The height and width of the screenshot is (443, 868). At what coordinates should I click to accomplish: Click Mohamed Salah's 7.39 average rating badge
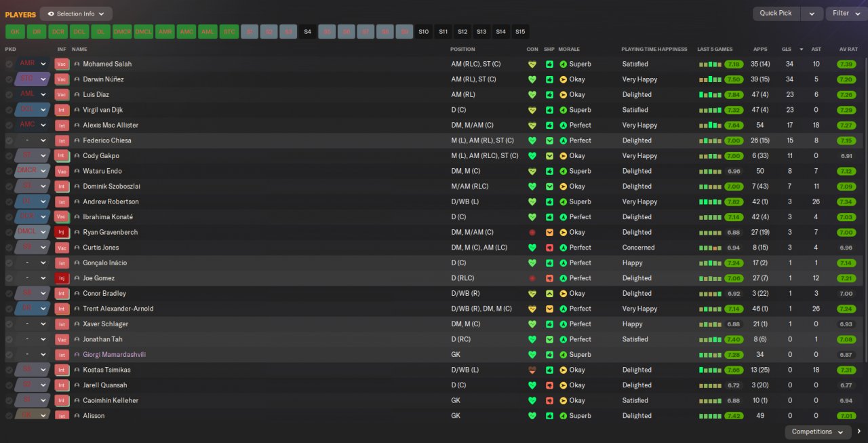pyautogui.click(x=846, y=64)
